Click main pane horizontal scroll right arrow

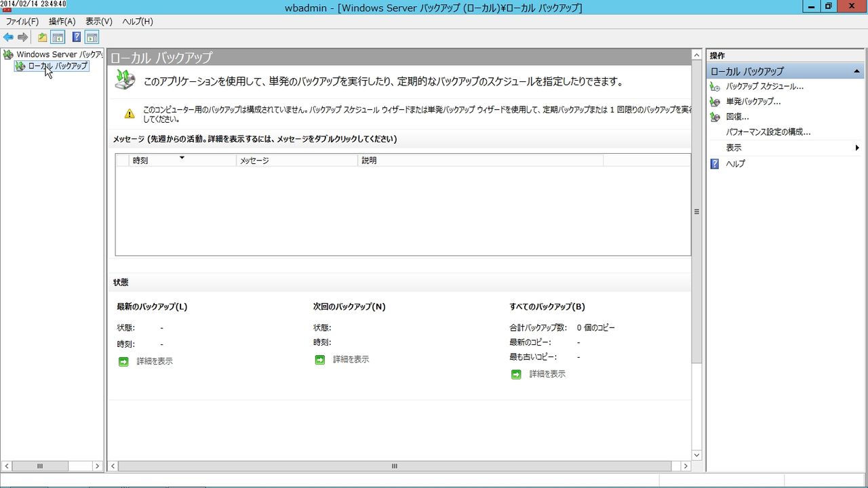pos(686,466)
